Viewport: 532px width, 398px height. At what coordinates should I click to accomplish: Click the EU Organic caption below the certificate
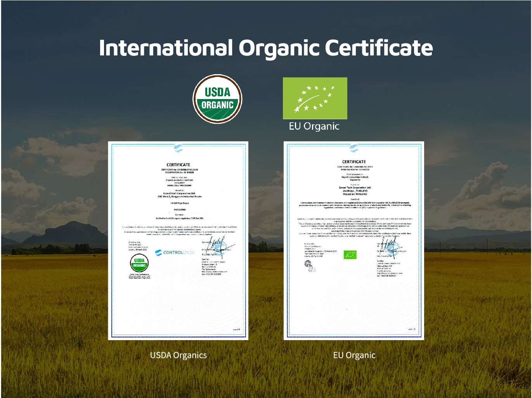(x=354, y=355)
